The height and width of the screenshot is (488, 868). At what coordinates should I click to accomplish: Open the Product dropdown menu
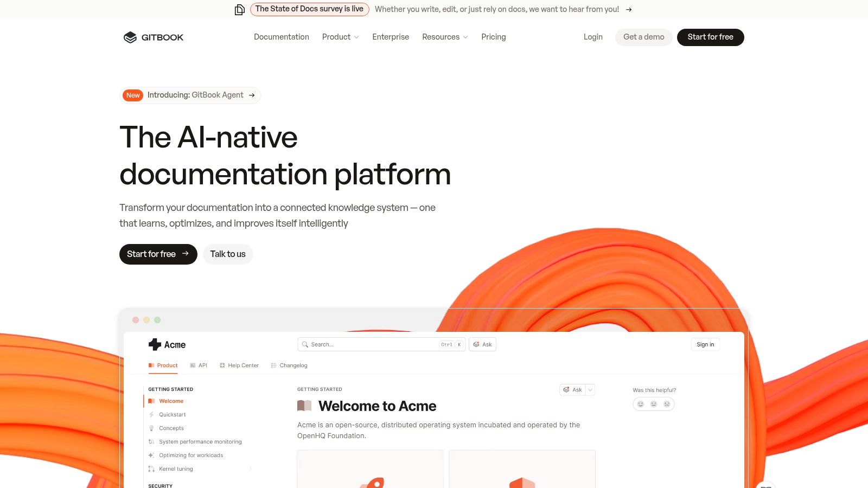(340, 37)
